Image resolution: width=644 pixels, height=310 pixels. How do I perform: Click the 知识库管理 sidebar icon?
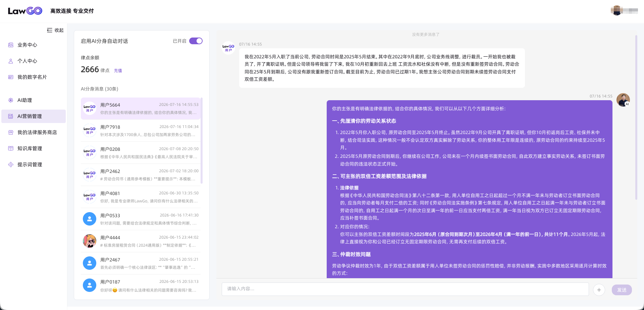[x=11, y=148]
